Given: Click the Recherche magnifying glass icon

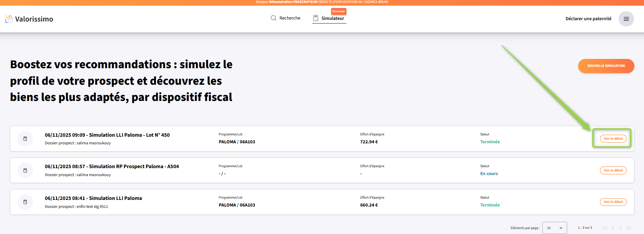Looking at the screenshot, I should coord(273,18).
